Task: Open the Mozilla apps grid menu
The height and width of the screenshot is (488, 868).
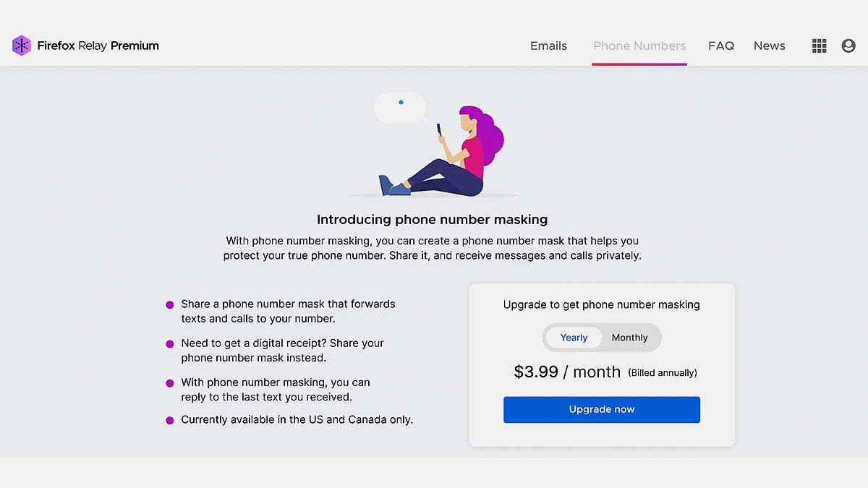Action: (x=819, y=46)
